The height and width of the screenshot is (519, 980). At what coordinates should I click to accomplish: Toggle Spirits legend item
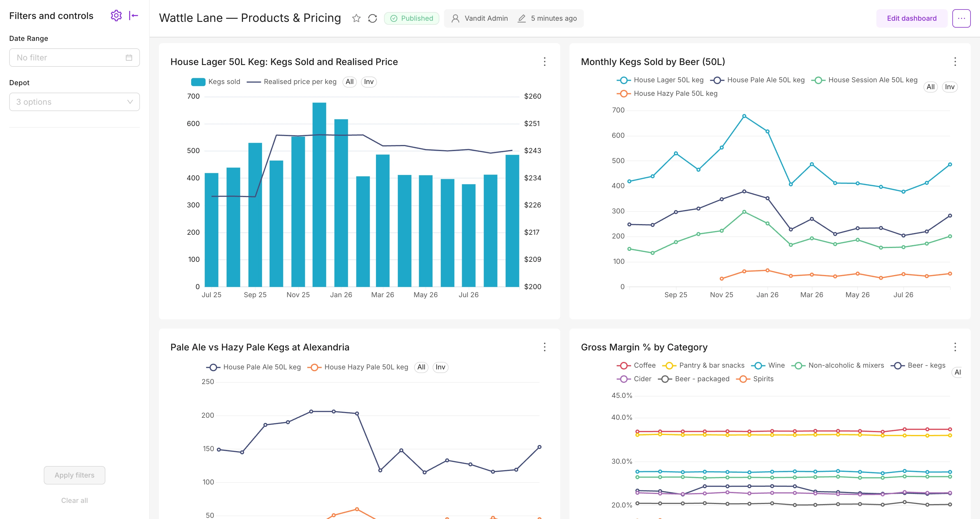tap(755, 379)
